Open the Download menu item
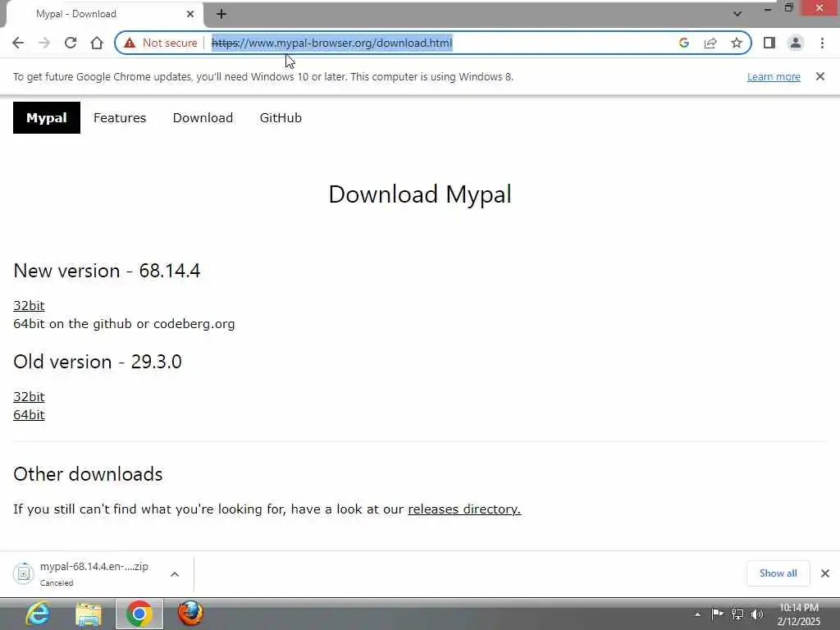Screen dimensions: 840x630 coord(203,118)
